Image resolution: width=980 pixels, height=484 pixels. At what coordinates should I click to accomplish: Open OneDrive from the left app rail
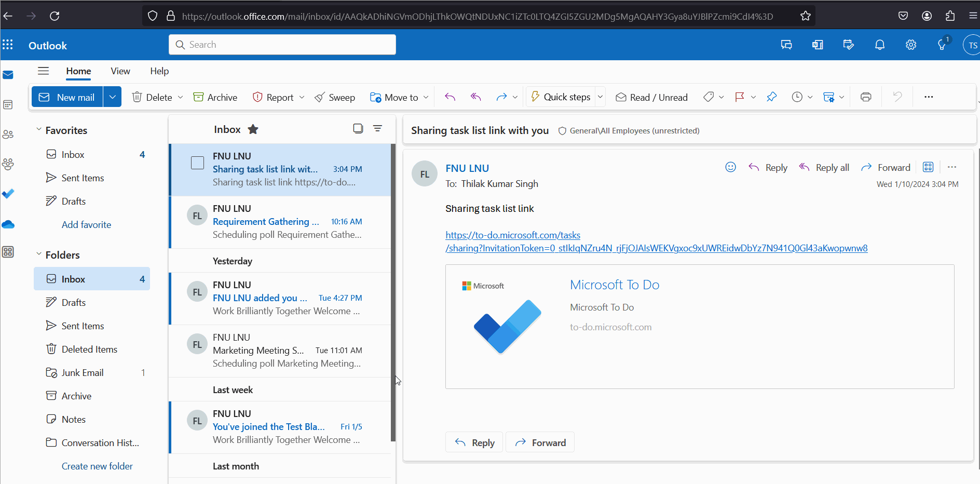click(8, 224)
